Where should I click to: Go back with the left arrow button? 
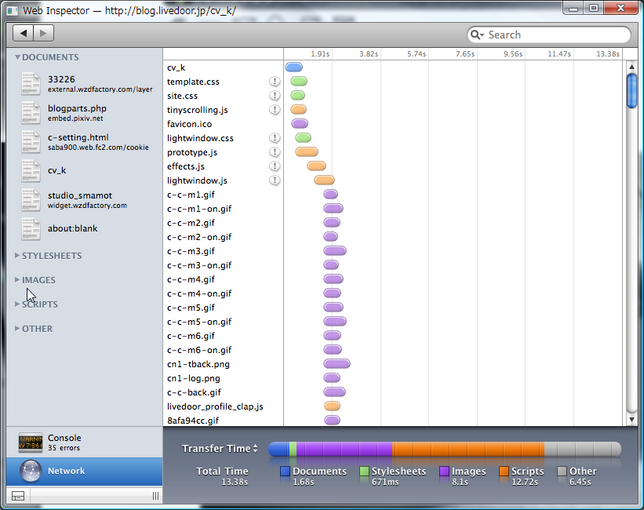tap(23, 33)
